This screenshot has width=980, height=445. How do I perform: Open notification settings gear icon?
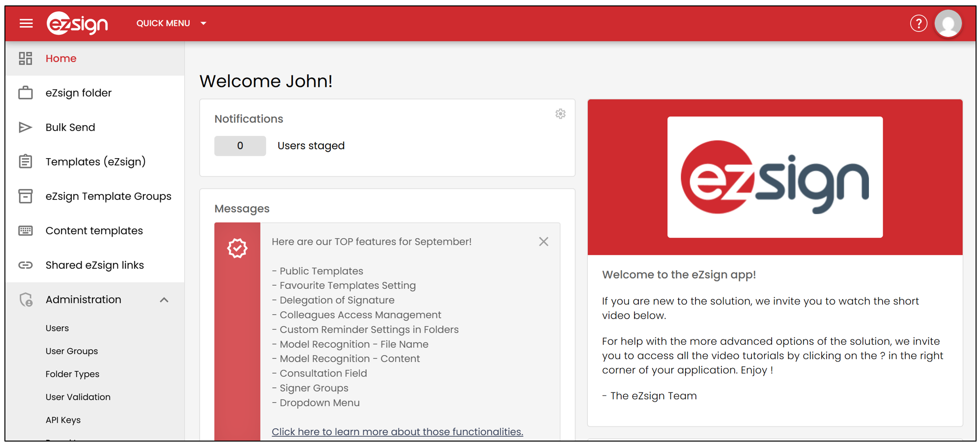(x=560, y=114)
